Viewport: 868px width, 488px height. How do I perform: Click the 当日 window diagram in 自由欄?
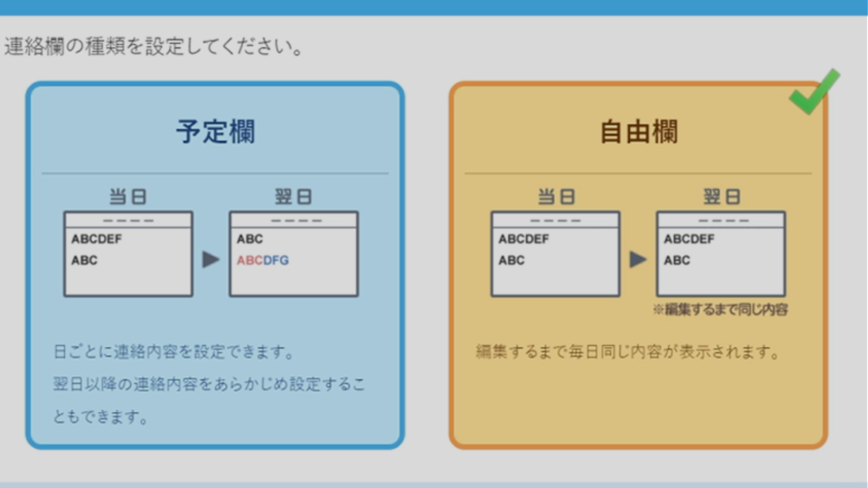click(x=556, y=254)
